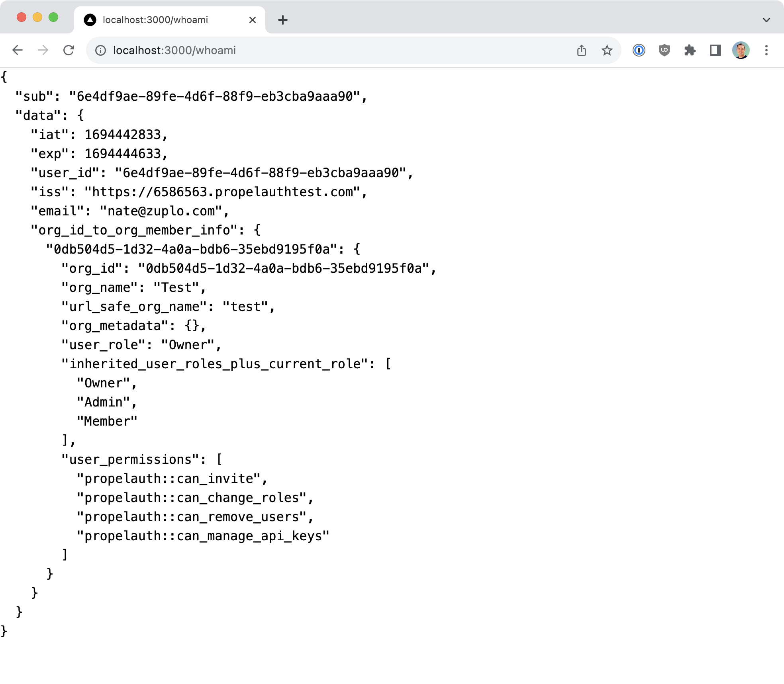Screen dimensions: 784x684
Task: View site information icon in address bar
Action: coord(100,51)
